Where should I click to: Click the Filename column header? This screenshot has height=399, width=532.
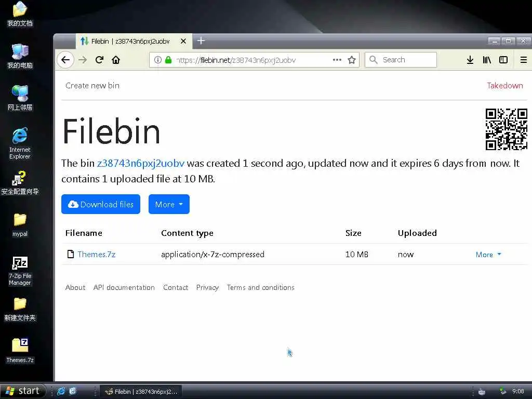[84, 233]
